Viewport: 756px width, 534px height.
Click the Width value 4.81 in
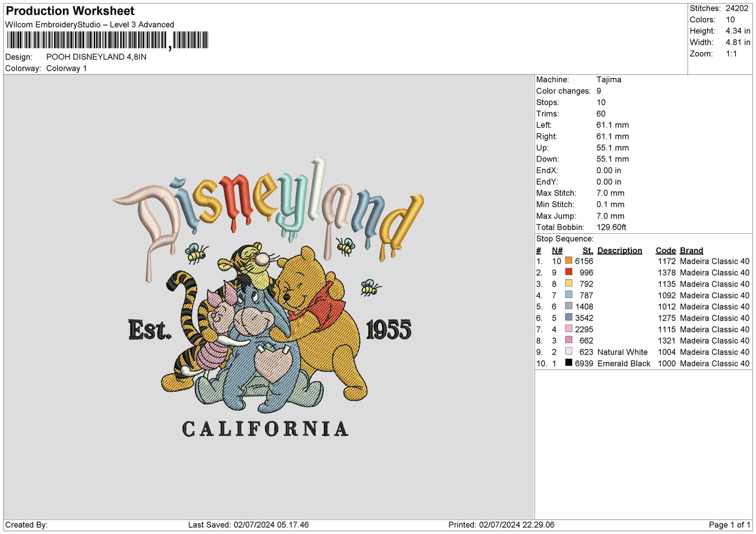click(738, 42)
